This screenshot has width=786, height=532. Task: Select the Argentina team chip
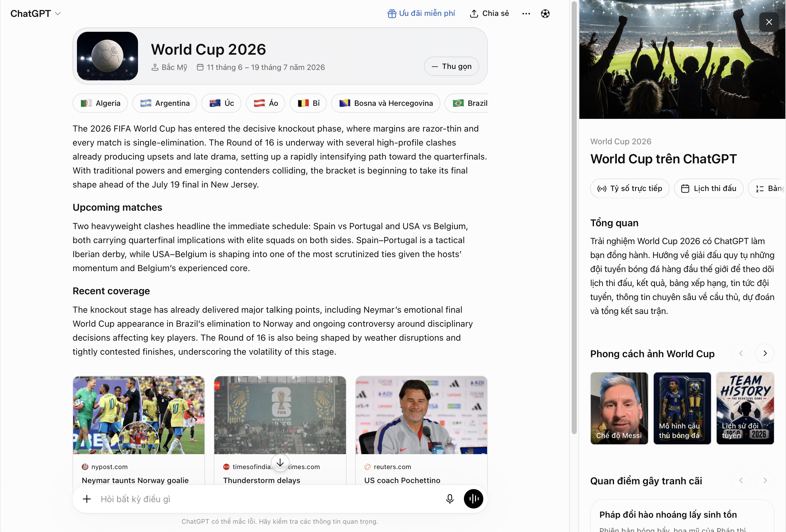165,103
